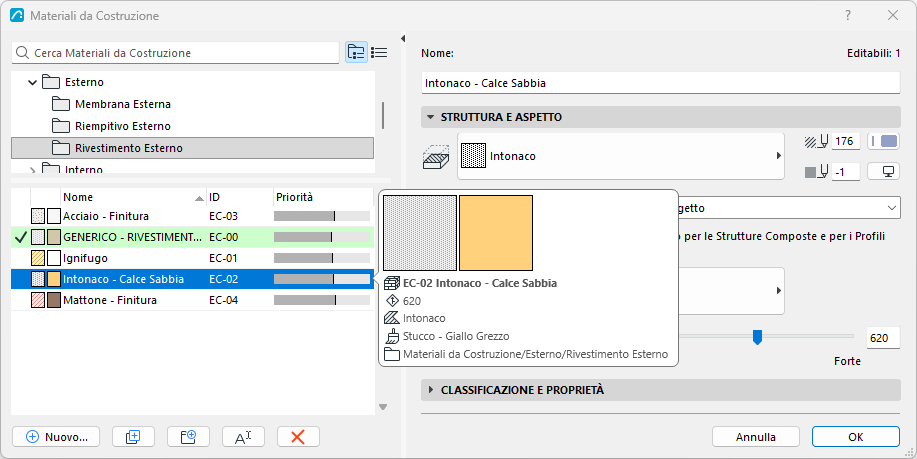This screenshot has height=459, width=917.
Task: Expand CLASSIFICAZIONE E PROPRIETÀ section
Action: tap(431, 389)
